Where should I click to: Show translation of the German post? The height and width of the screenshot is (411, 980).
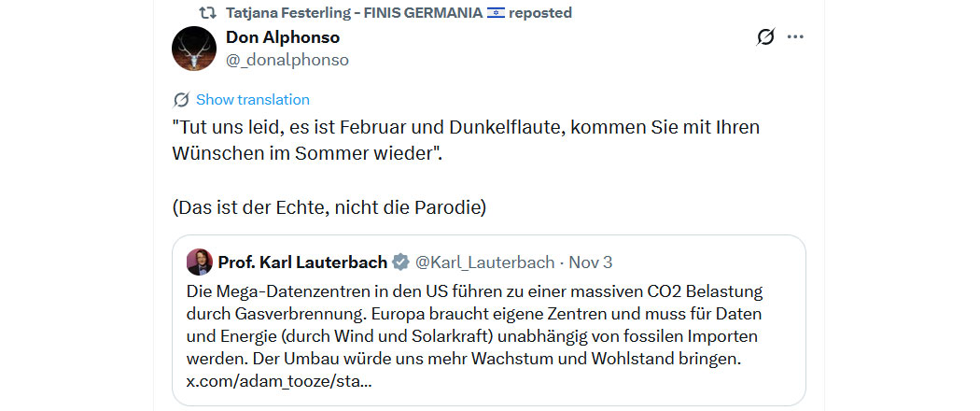[x=252, y=100]
